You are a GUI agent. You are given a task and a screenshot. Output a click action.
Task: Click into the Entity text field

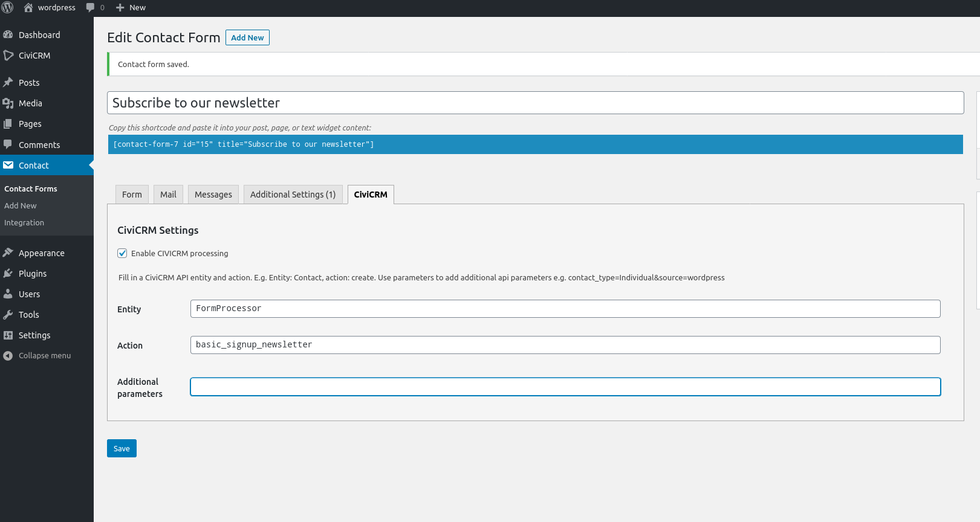pyautogui.click(x=565, y=309)
